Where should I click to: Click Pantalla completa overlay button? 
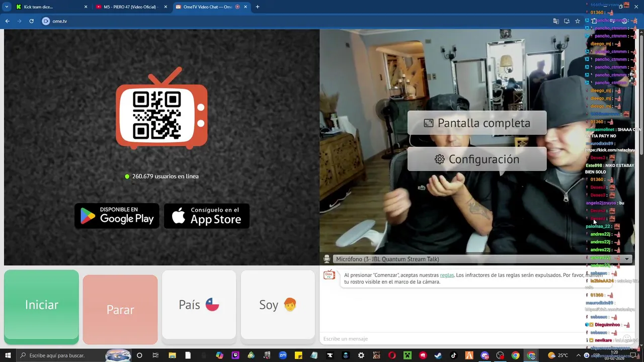coord(477,123)
